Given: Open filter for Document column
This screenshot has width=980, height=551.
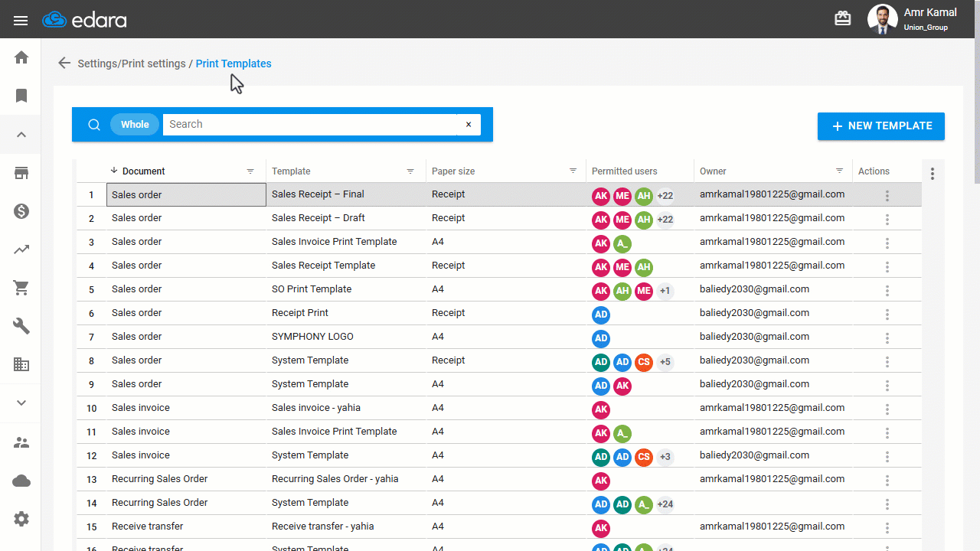Looking at the screenshot, I should 250,171.
